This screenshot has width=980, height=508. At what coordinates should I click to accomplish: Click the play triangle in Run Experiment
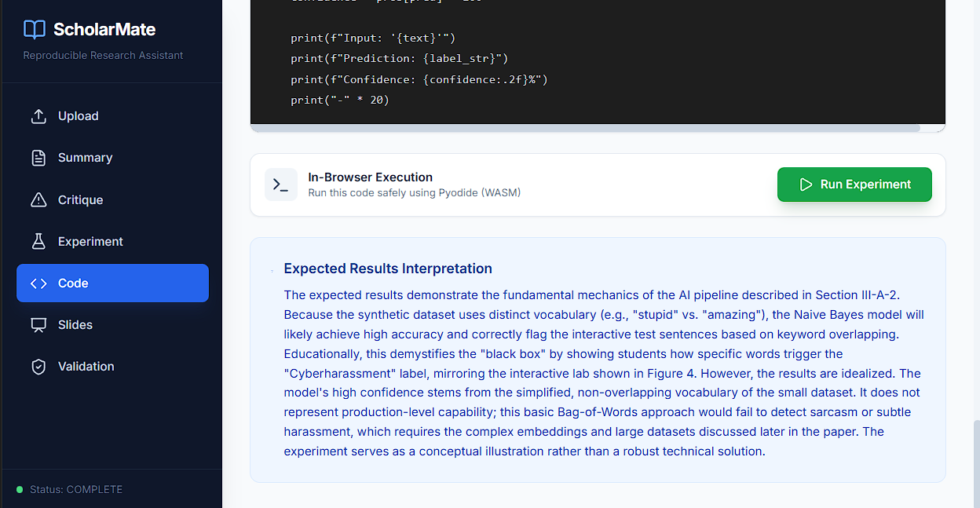pos(806,185)
